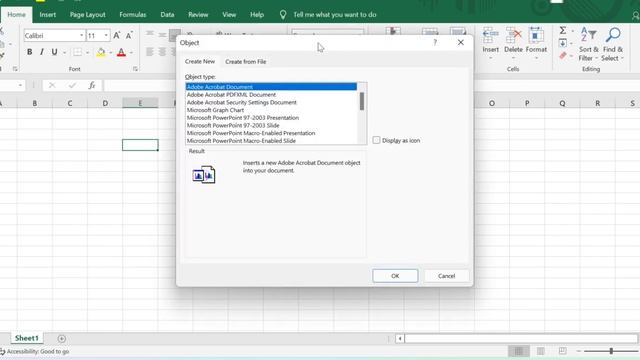
Task: Click the AutoSum sigma icon
Action: pyautogui.click(x=563, y=30)
